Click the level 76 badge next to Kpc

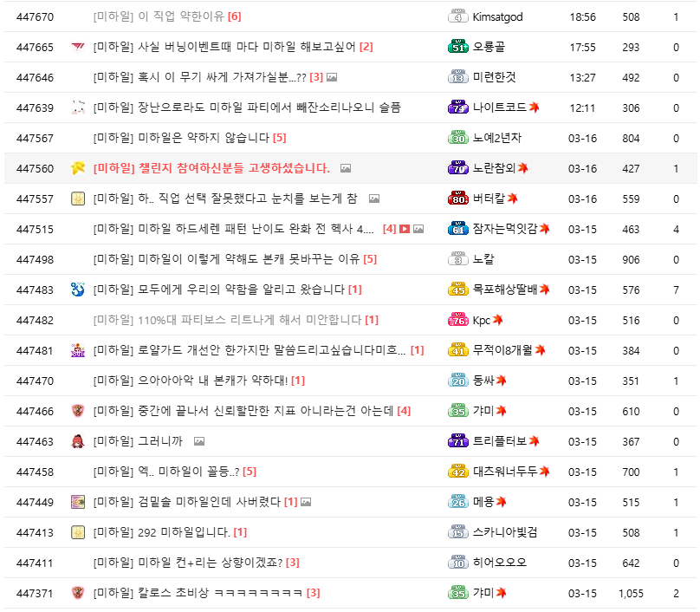pyautogui.click(x=457, y=320)
